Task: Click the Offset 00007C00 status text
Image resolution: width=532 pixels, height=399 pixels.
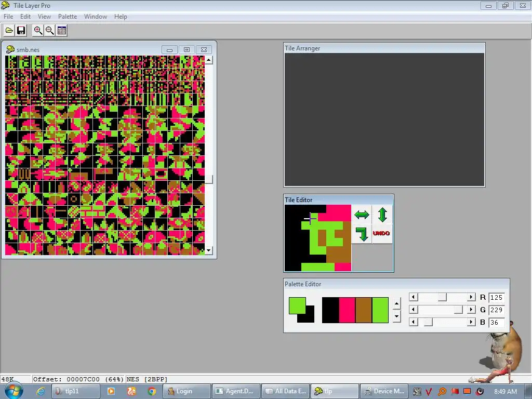Action: 78,379
